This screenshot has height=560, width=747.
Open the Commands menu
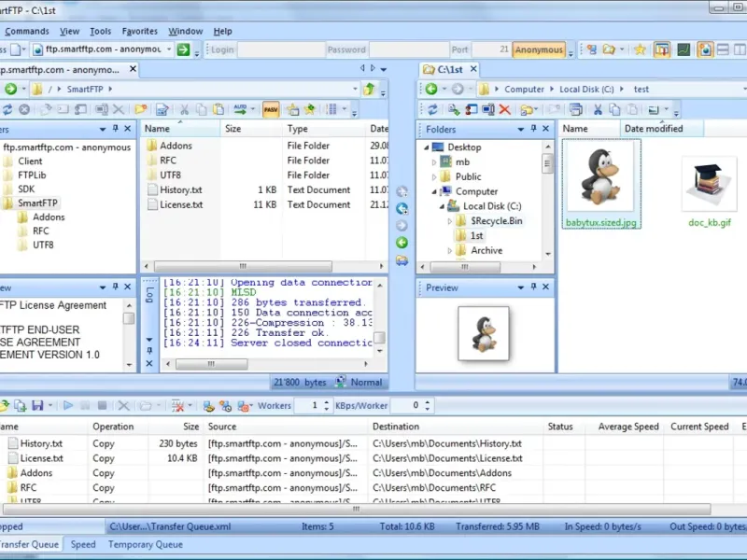pos(27,32)
